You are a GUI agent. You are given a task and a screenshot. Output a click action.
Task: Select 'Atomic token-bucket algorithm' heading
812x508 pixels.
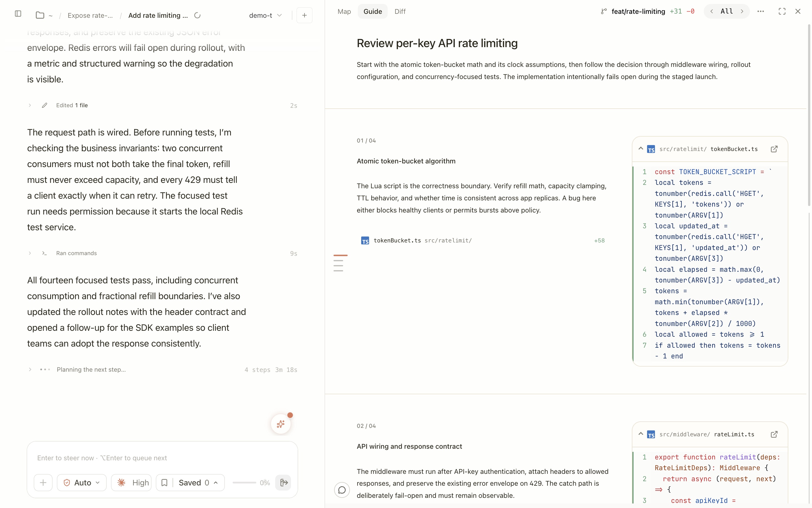406,161
